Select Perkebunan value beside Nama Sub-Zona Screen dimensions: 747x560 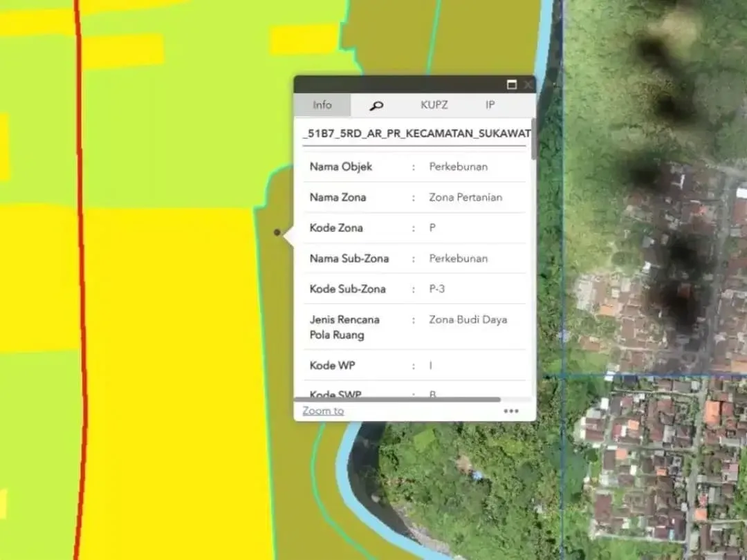(x=459, y=258)
